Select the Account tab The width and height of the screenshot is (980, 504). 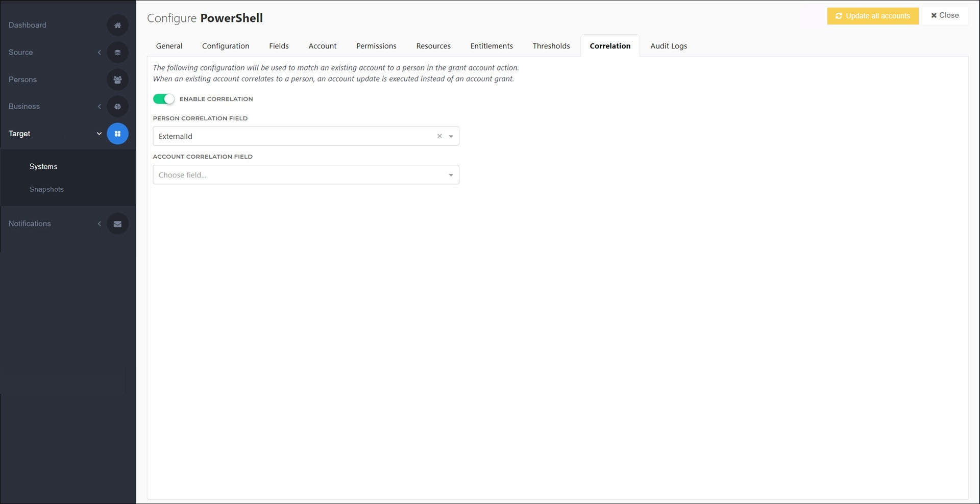tap(323, 46)
